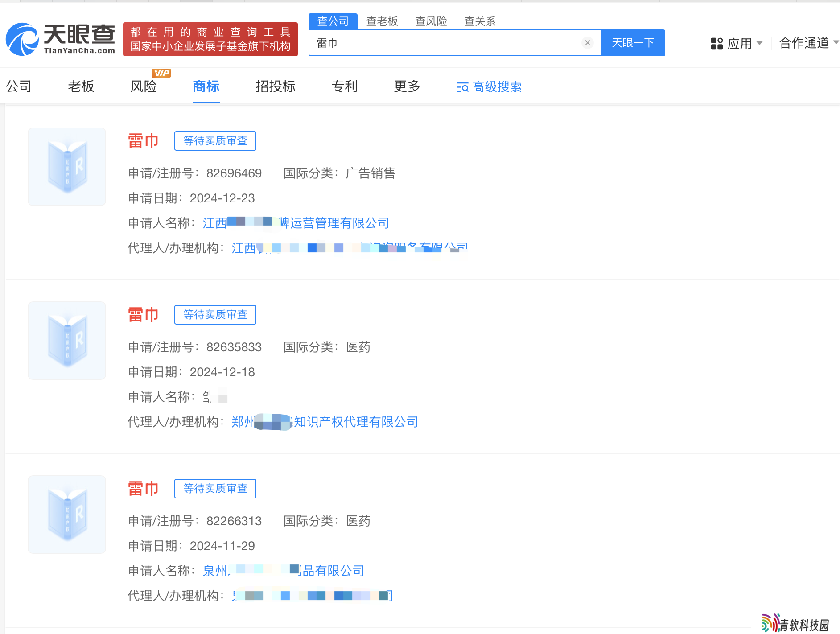Open 雷巾 trademark title dated 2024-12-18

(x=144, y=315)
